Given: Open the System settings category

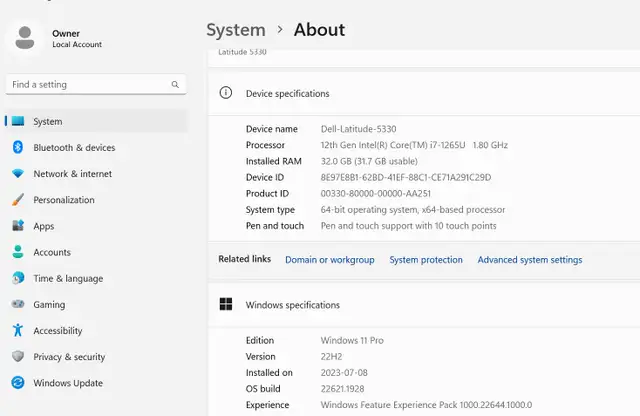Looking at the screenshot, I should pyautogui.click(x=96, y=121).
